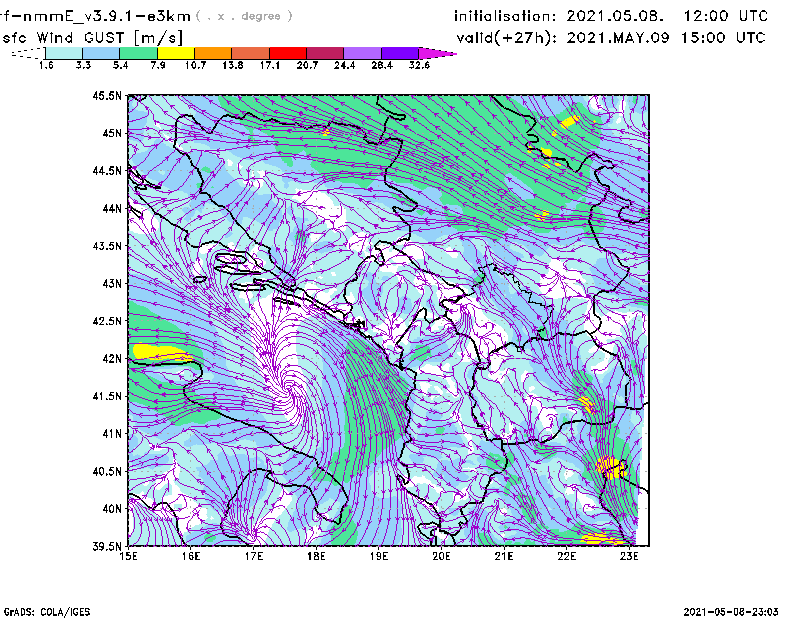Click the 'sfc Wind GUST [m/s]' title
Screen dimensions: 800x618
pyautogui.click(x=92, y=38)
